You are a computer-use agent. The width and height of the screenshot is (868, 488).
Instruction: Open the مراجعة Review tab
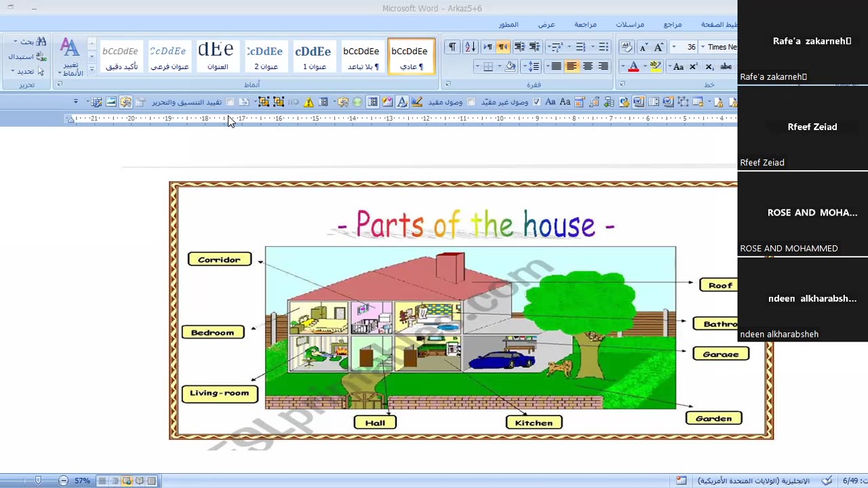point(585,24)
